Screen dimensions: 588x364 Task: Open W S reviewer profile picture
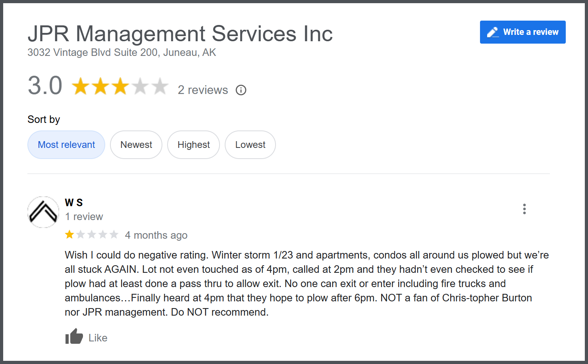click(x=43, y=212)
